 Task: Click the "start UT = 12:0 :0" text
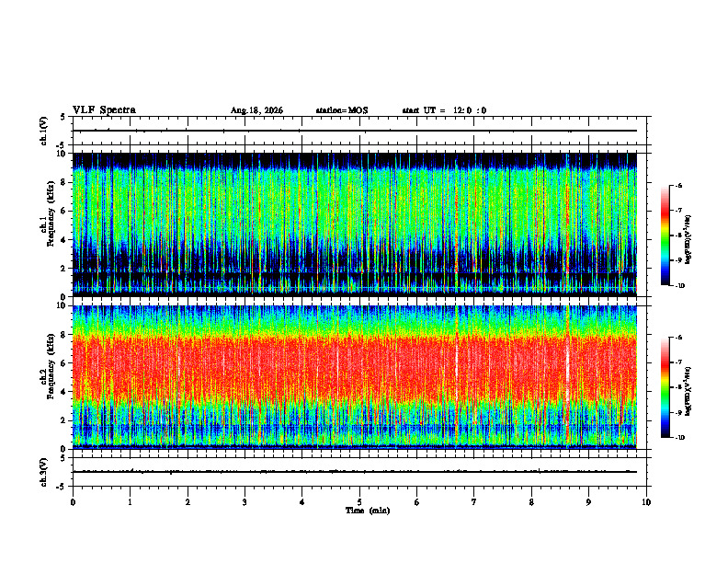pyautogui.click(x=444, y=110)
